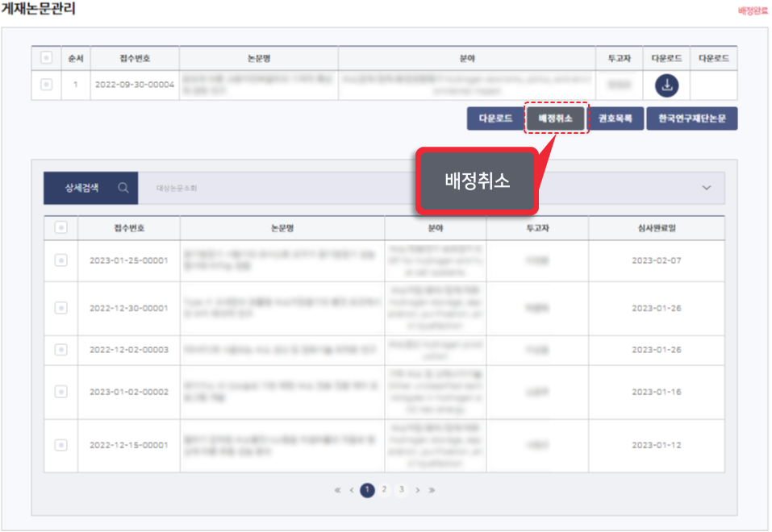Screen dimensions: 772x532
Task: Click the download icon for paper 2022-09-30-00004
Action: 666,85
